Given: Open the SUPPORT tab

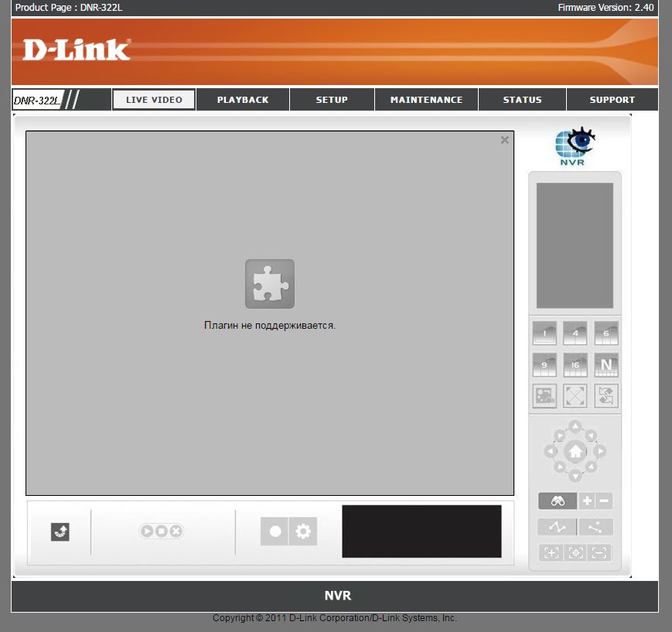Looking at the screenshot, I should click(x=612, y=100).
